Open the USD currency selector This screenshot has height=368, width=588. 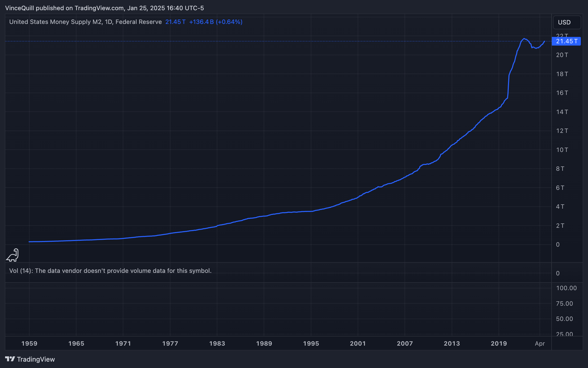tap(567, 22)
